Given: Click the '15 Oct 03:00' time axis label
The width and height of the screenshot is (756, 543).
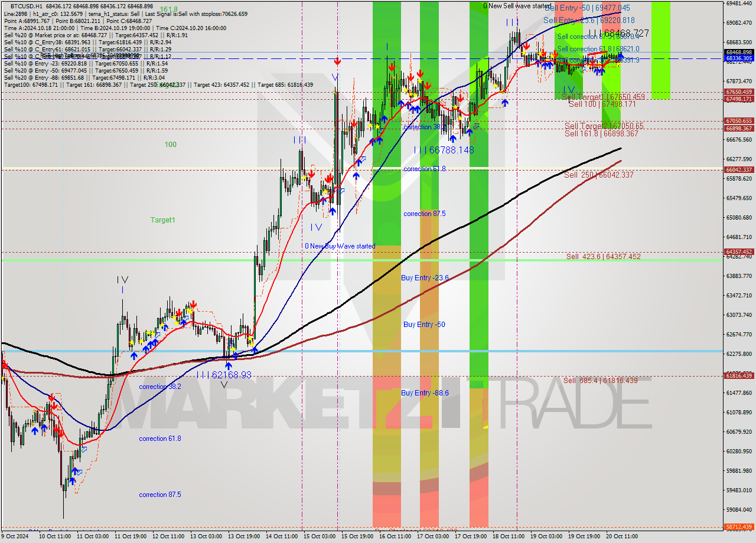Looking at the screenshot, I should click(318, 537).
